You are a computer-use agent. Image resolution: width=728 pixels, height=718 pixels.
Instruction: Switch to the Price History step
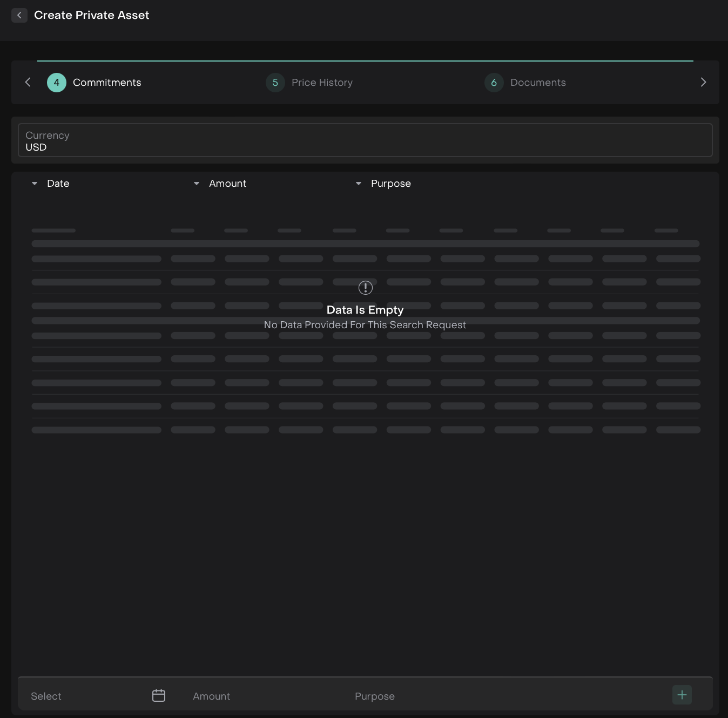(322, 83)
